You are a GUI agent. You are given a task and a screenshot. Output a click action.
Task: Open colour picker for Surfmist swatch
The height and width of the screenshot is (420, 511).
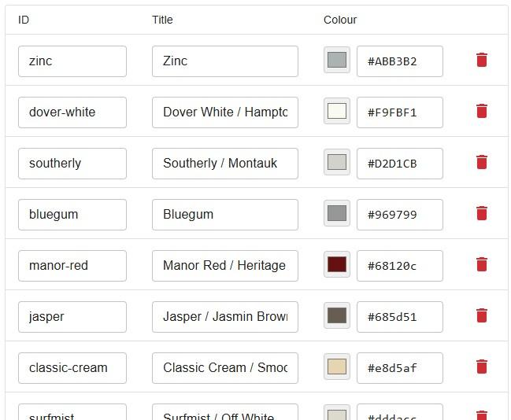pyautogui.click(x=337, y=414)
